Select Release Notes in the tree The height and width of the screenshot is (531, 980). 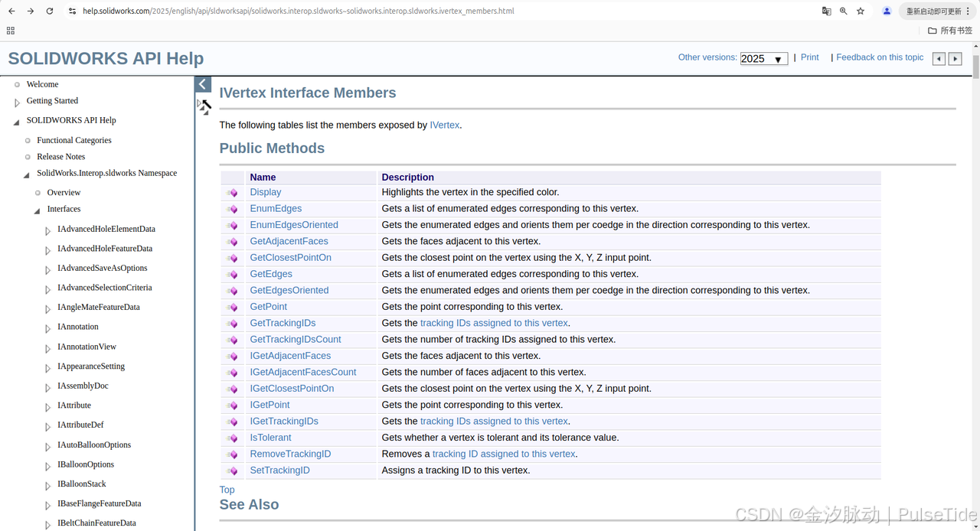click(x=61, y=156)
